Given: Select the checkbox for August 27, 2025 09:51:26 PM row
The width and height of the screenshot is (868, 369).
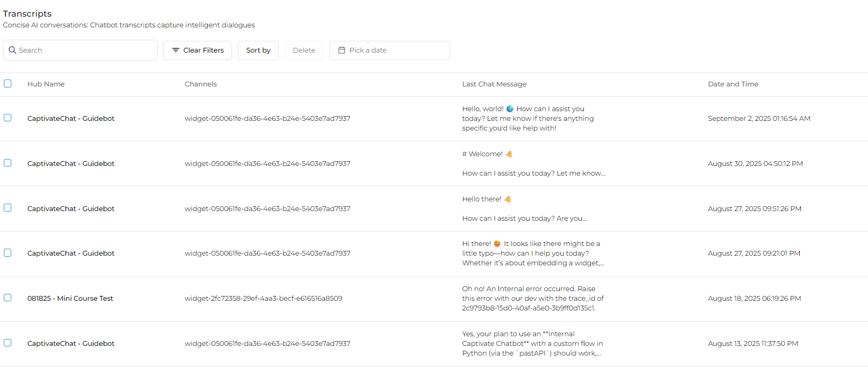Looking at the screenshot, I should click(8, 207).
